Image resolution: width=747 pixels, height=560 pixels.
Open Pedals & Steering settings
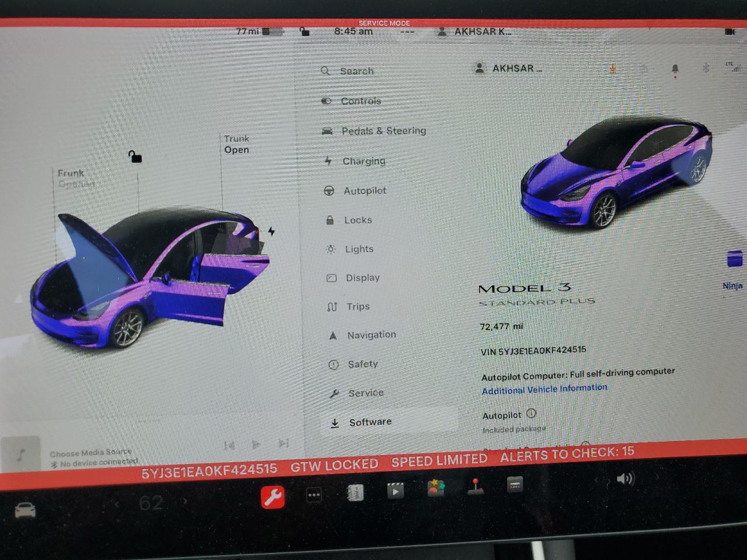(x=374, y=131)
